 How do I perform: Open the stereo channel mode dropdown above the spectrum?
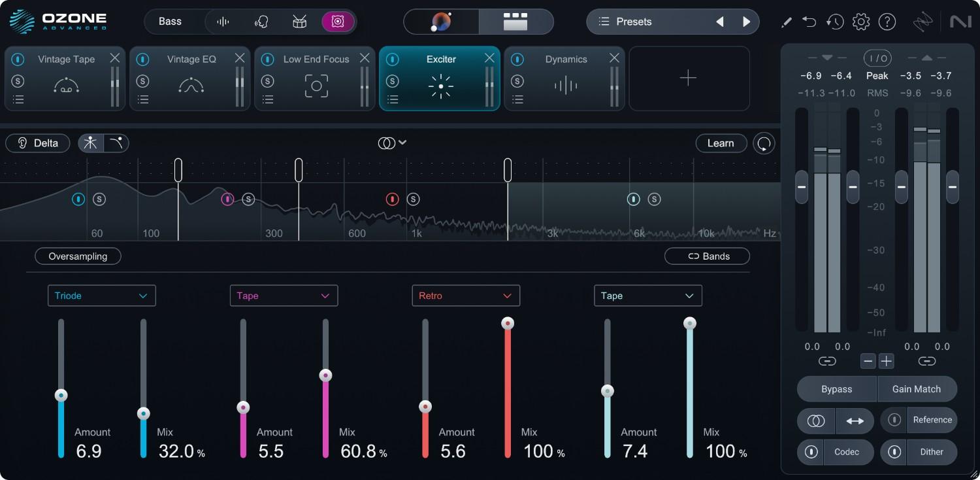pyautogui.click(x=392, y=143)
